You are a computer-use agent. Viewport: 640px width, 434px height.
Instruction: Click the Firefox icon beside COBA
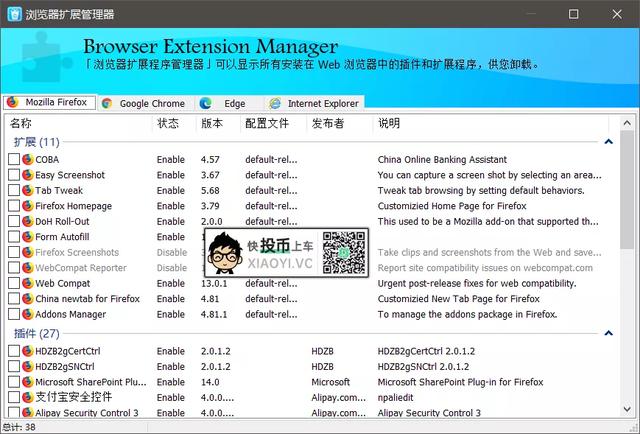coord(28,159)
